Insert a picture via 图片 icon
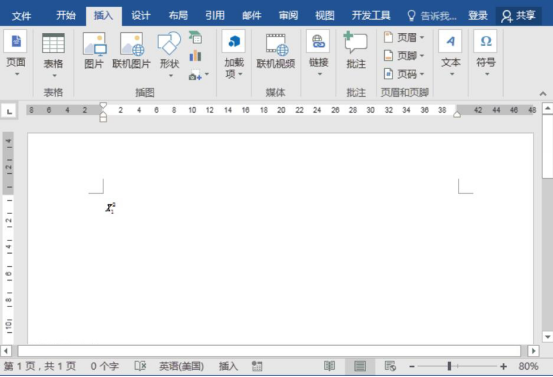The image size is (553, 377). click(x=94, y=50)
